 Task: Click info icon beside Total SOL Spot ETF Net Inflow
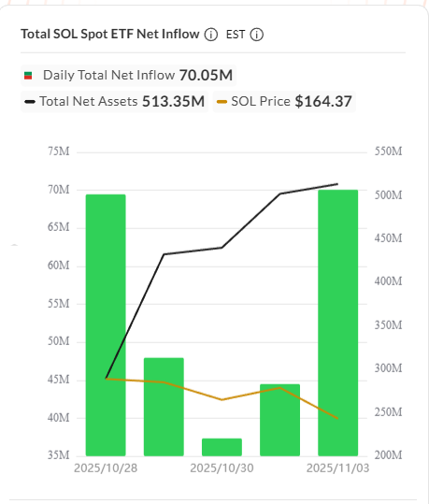pos(211,35)
